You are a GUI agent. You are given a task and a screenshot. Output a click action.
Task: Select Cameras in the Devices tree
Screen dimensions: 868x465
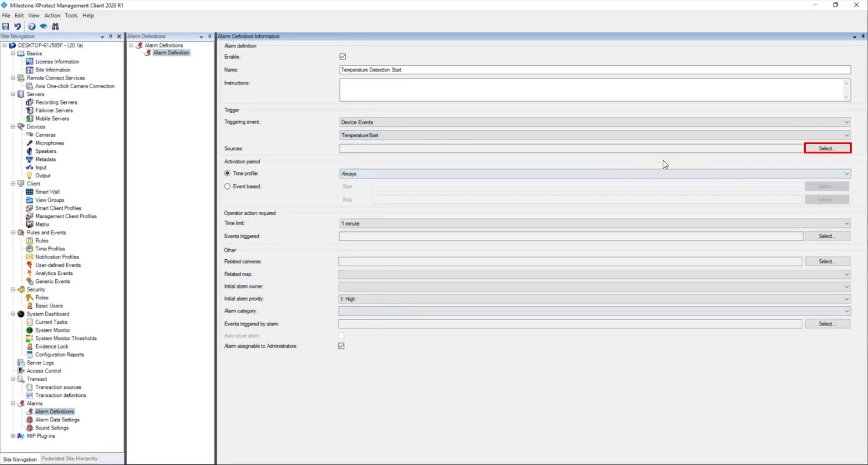click(x=45, y=135)
